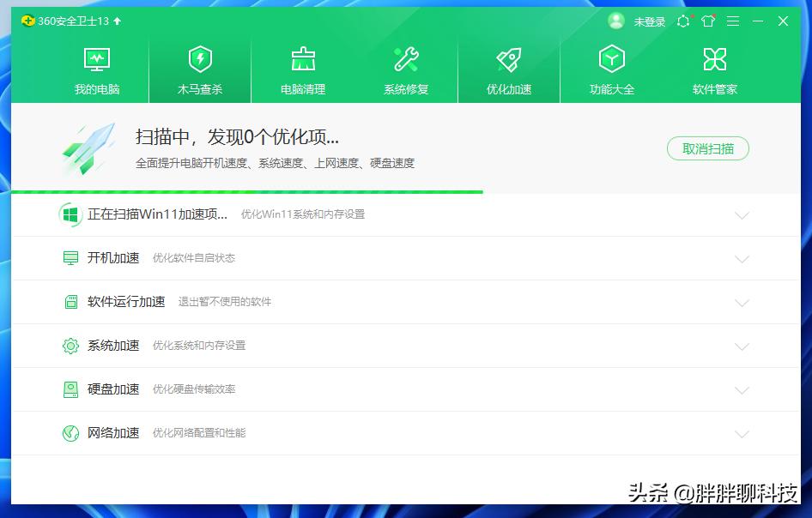Expand the 硬盘加速 details
Viewport: 812px width, 518px height.
click(x=742, y=389)
